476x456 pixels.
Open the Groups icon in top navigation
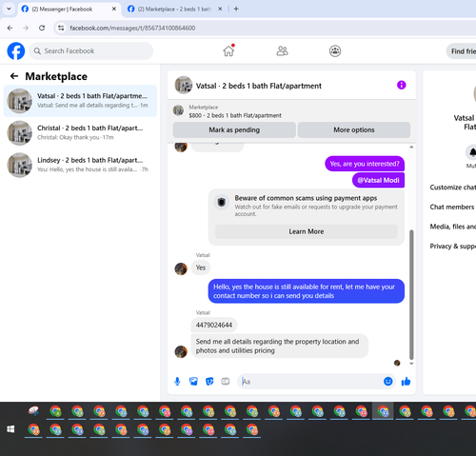tap(335, 50)
